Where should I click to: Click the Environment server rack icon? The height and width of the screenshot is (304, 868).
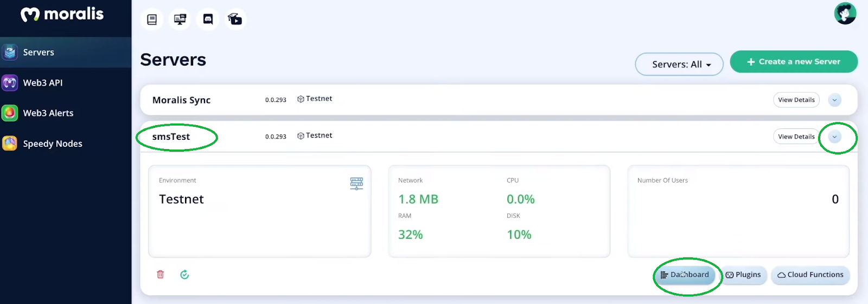[x=356, y=184]
